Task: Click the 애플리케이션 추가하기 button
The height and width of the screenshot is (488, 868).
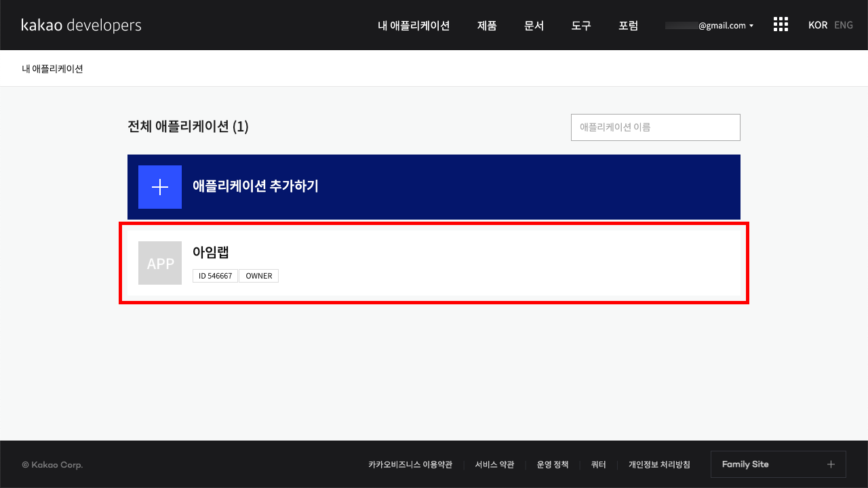Action: (434, 187)
